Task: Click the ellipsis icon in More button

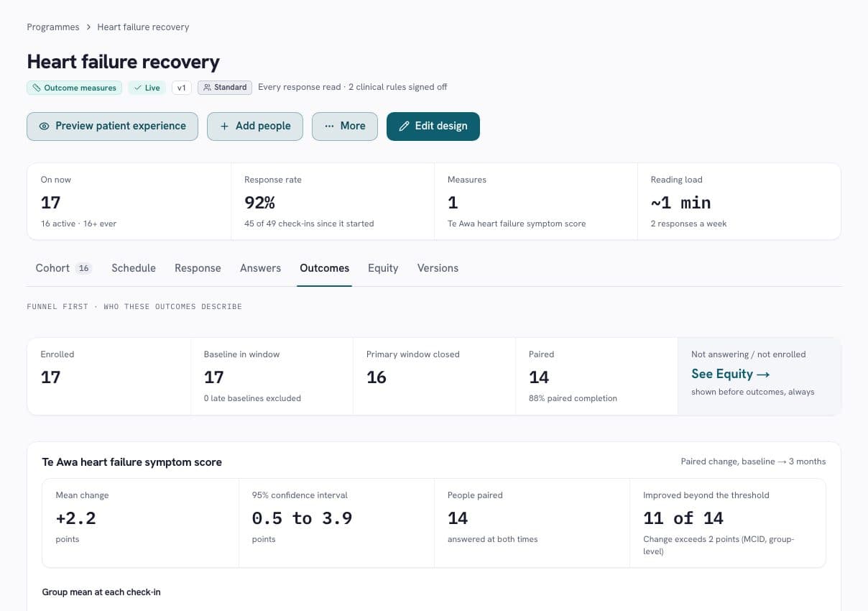Action: click(x=329, y=126)
